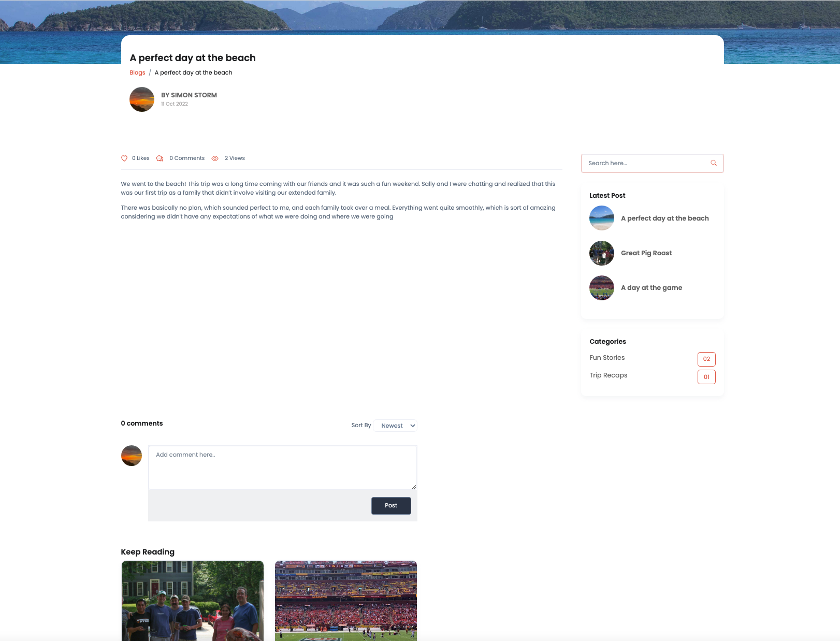Click the Post comment button

(x=391, y=506)
